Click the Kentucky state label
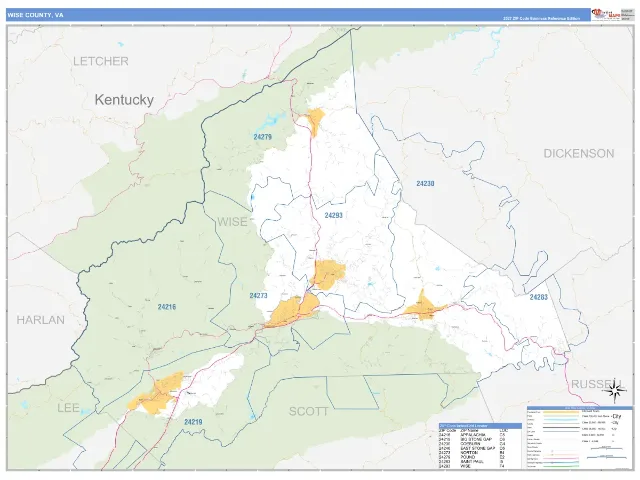 [124, 100]
